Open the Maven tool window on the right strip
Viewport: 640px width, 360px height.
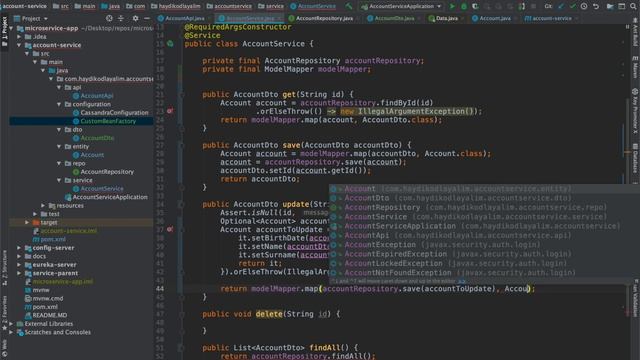coord(635,67)
